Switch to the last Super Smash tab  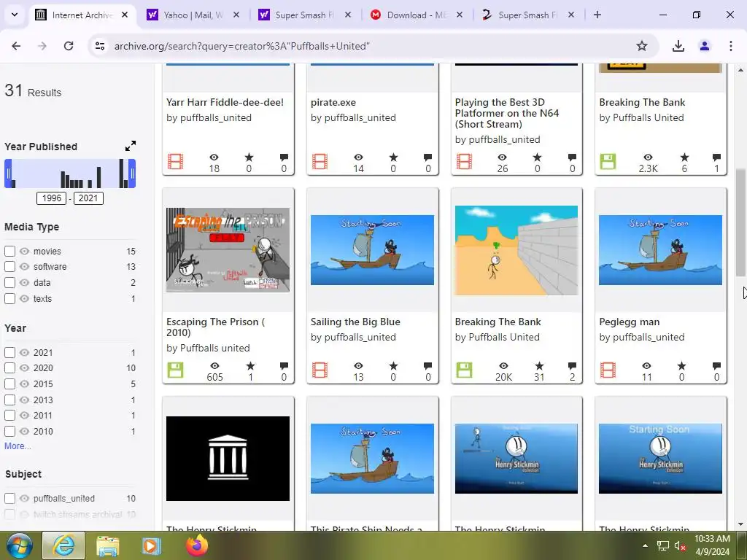[x=527, y=15]
